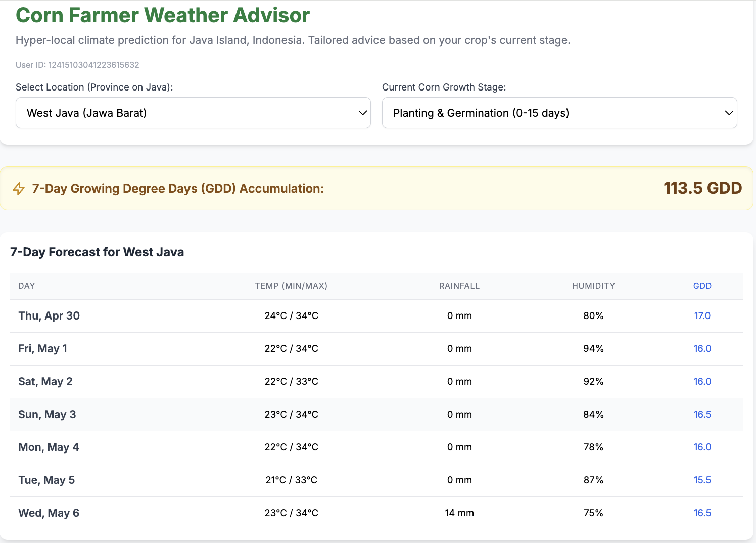
Task: Click the HUMIDITY column header
Action: (x=593, y=286)
